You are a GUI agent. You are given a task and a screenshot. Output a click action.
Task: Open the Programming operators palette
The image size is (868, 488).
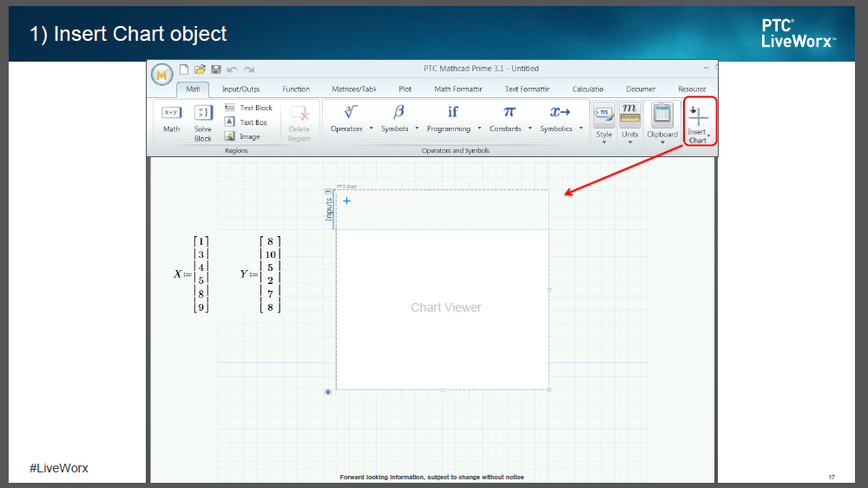pyautogui.click(x=449, y=119)
